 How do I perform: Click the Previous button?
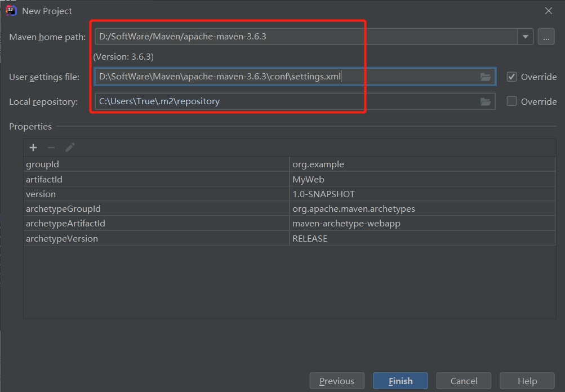337,381
